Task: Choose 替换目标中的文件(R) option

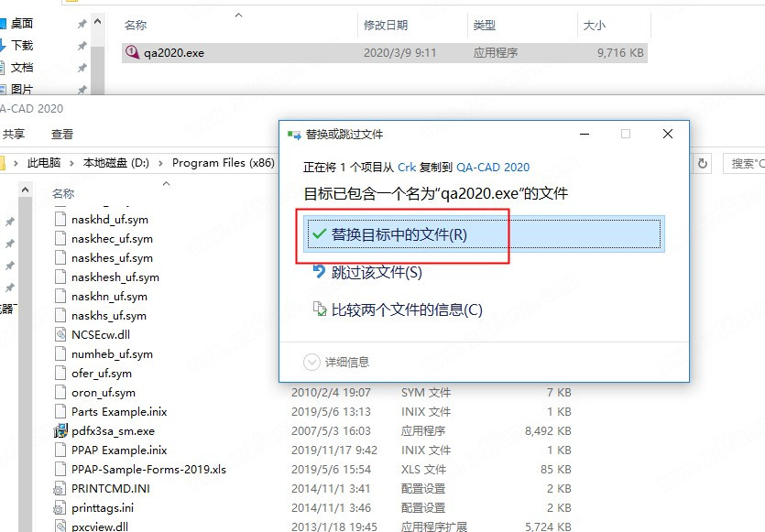Action: (x=484, y=234)
